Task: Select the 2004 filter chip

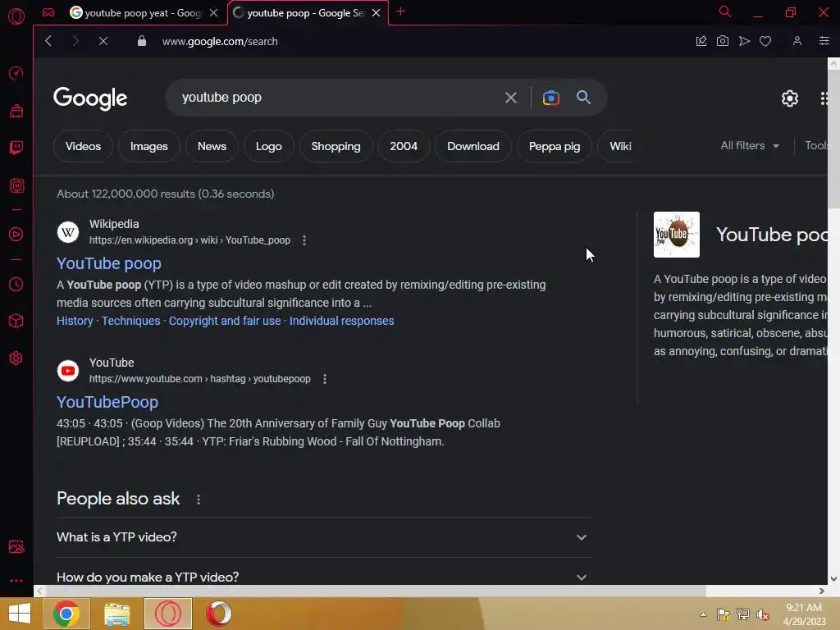Action: click(x=404, y=146)
